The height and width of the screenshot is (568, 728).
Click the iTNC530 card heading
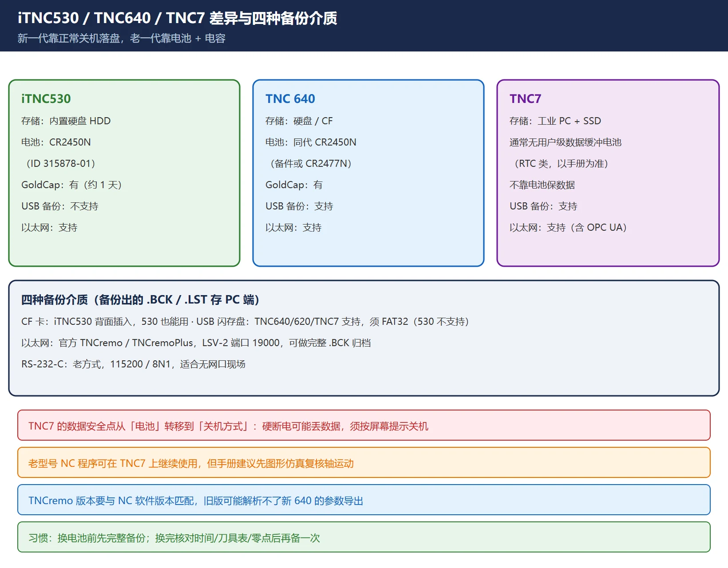point(46,99)
